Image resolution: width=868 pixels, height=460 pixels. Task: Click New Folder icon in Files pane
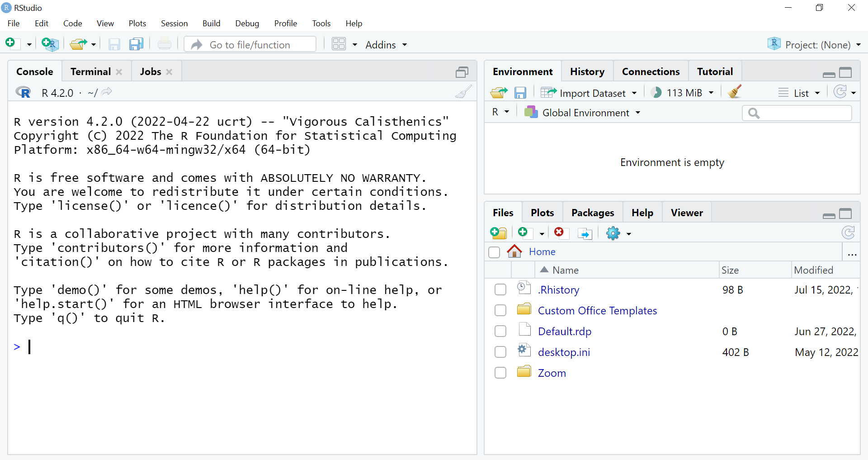click(499, 233)
